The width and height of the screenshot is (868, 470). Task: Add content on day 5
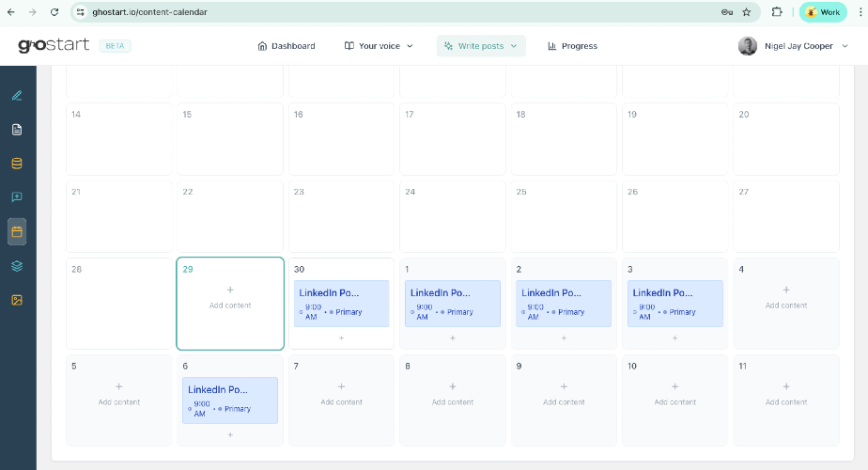point(119,395)
